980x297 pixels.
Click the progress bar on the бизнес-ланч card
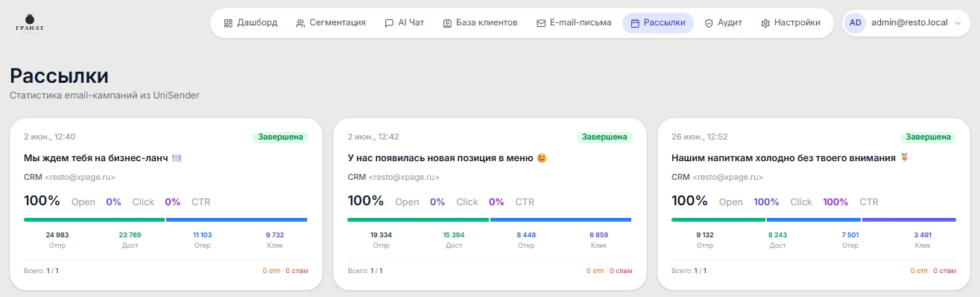coord(165,220)
